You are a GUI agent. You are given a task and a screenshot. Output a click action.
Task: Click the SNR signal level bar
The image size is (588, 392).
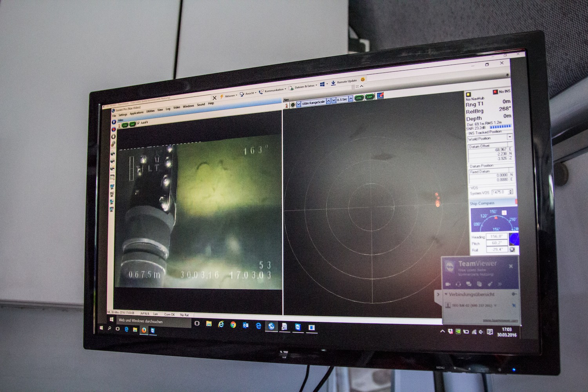501,127
